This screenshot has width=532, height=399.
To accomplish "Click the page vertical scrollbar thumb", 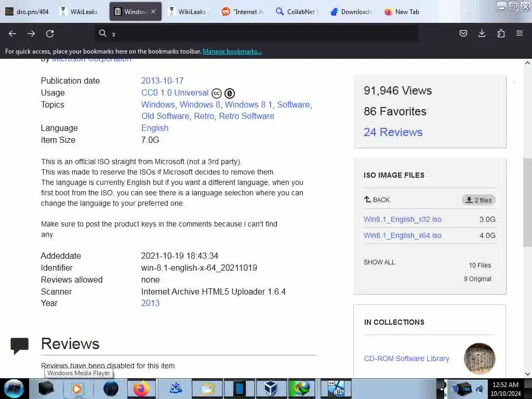I will tap(527, 202).
